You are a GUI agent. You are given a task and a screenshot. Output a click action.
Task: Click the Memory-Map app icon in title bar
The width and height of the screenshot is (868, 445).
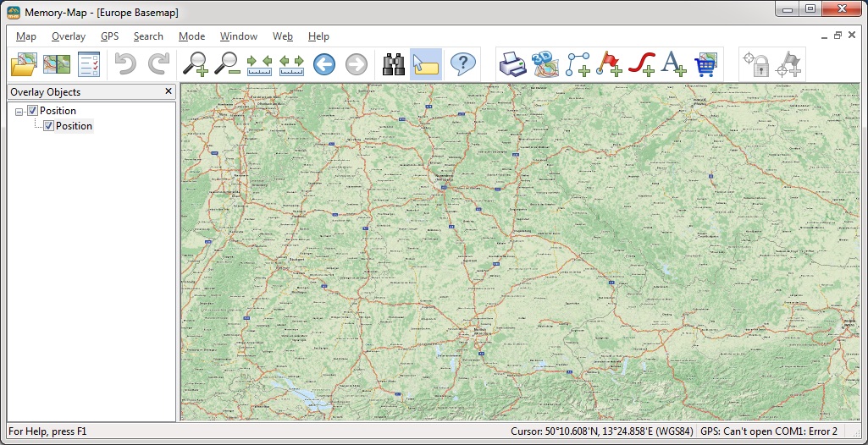[14, 12]
